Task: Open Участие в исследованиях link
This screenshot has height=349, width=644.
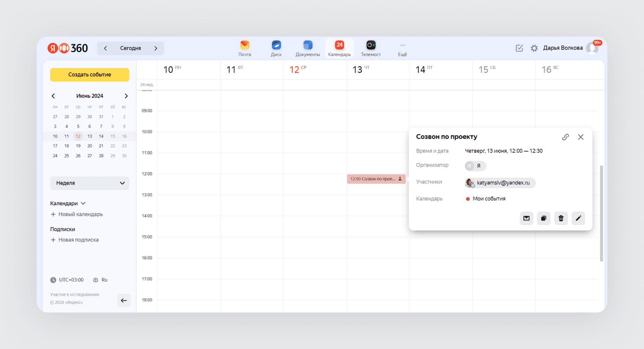Action: click(x=75, y=295)
